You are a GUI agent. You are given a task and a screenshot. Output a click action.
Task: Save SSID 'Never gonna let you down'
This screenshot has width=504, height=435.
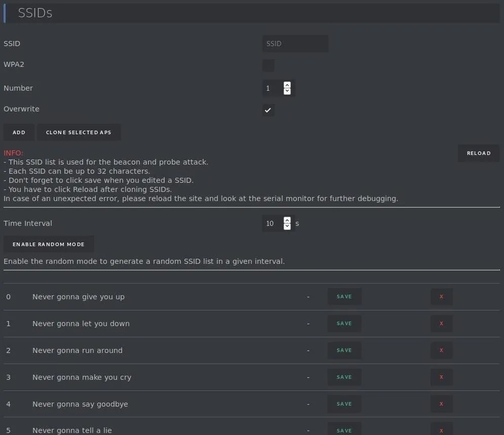pos(344,324)
